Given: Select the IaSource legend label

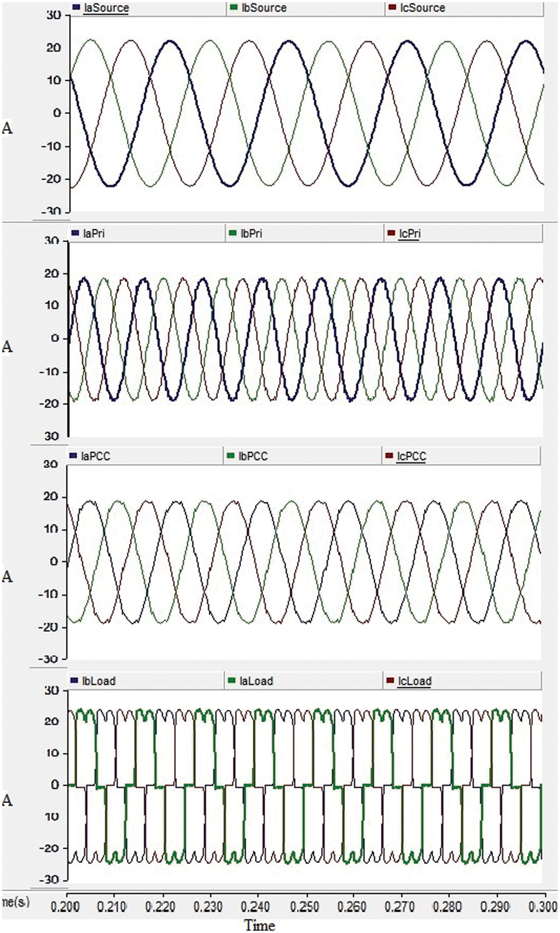Looking at the screenshot, I should tap(106, 8).
